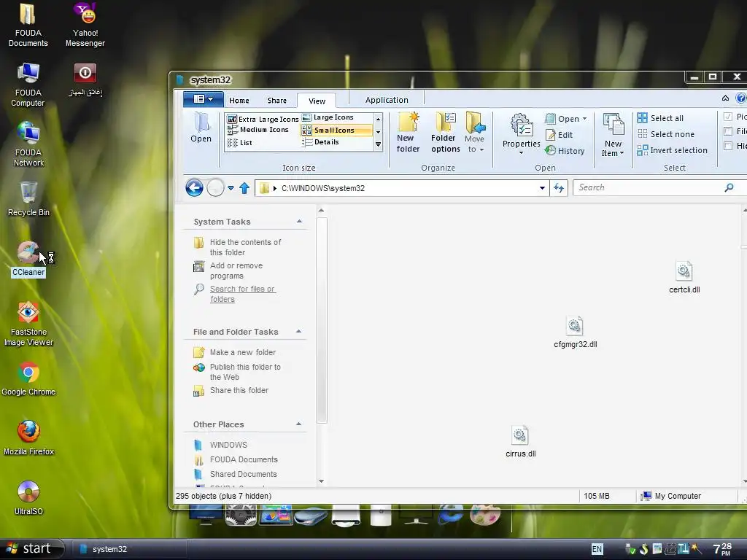Viewport: 747px width, 560px height.
Task: Open the address bar dropdown arrow
Action: click(x=542, y=188)
